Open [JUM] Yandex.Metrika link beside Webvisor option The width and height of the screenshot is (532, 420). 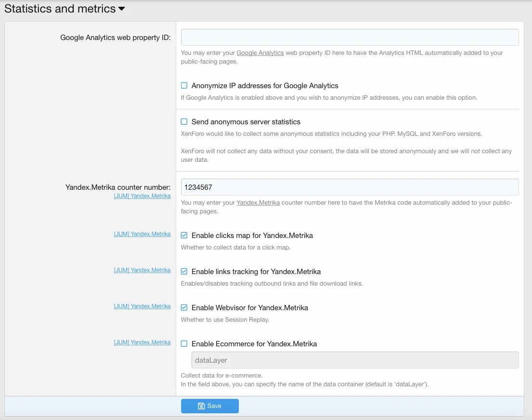pyautogui.click(x=142, y=306)
